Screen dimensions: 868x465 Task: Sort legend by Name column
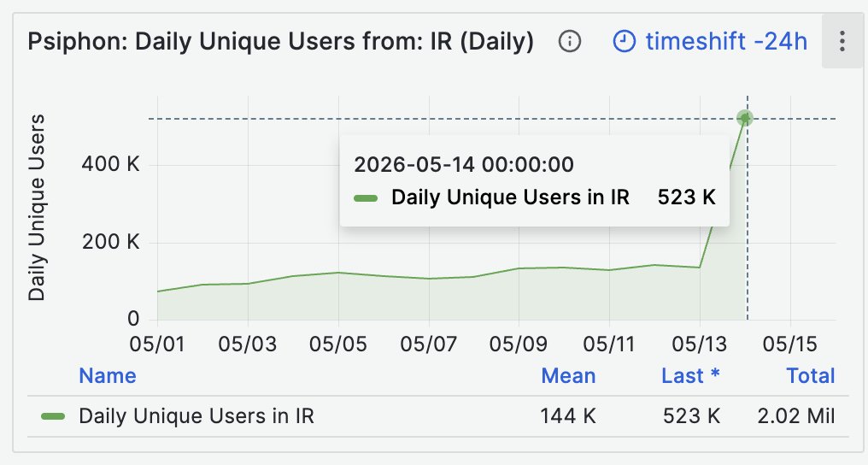click(108, 376)
